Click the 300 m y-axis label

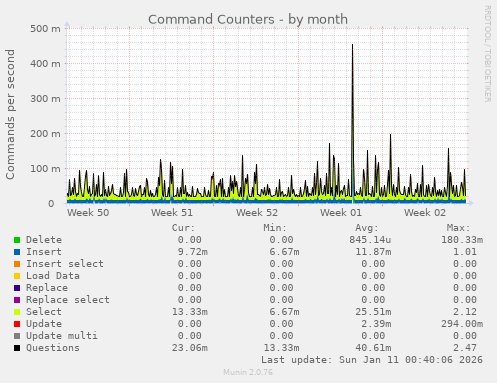click(x=45, y=99)
